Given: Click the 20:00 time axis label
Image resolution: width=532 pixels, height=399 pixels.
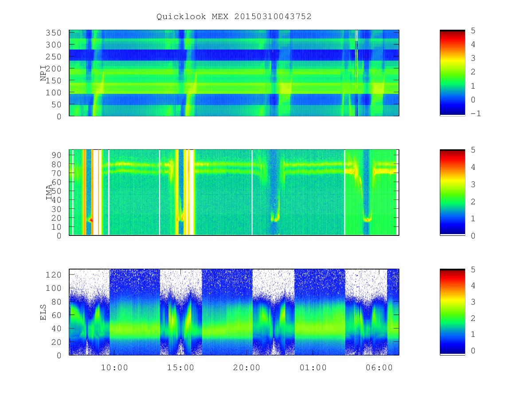Looking at the screenshot, I should click(x=247, y=368).
